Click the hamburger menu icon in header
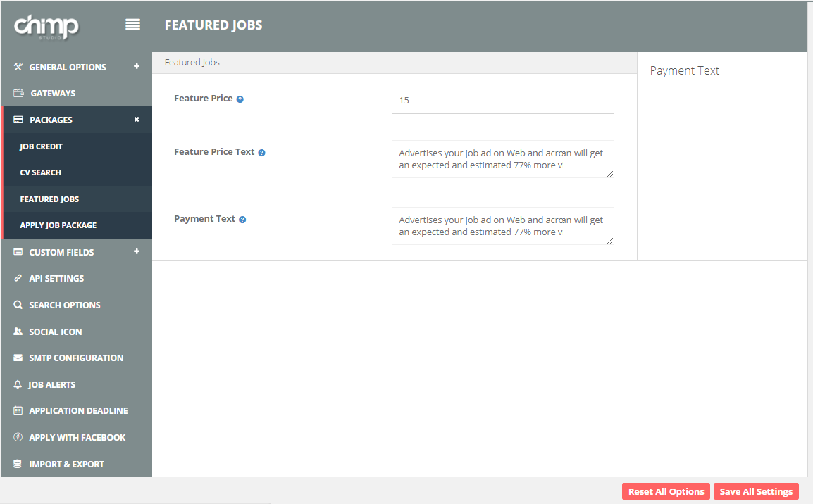Viewport: 813px width, 504px height. click(x=132, y=25)
